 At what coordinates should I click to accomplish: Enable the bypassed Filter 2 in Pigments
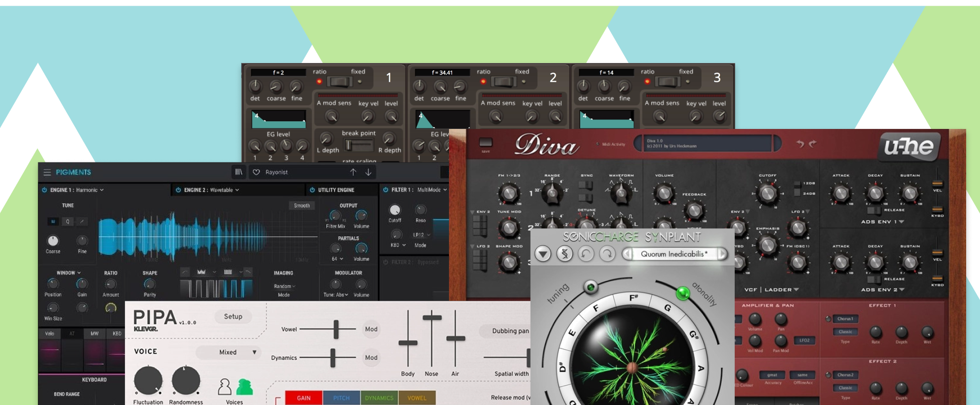(386, 262)
